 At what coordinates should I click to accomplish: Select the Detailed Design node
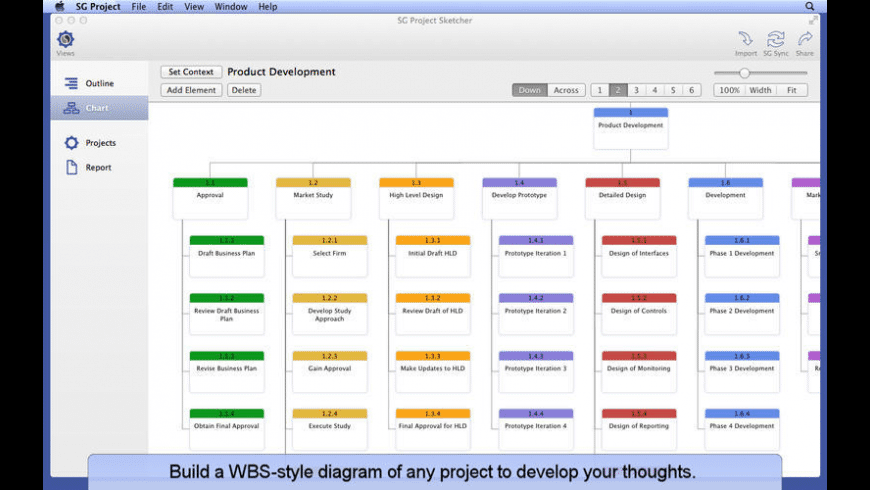click(623, 198)
